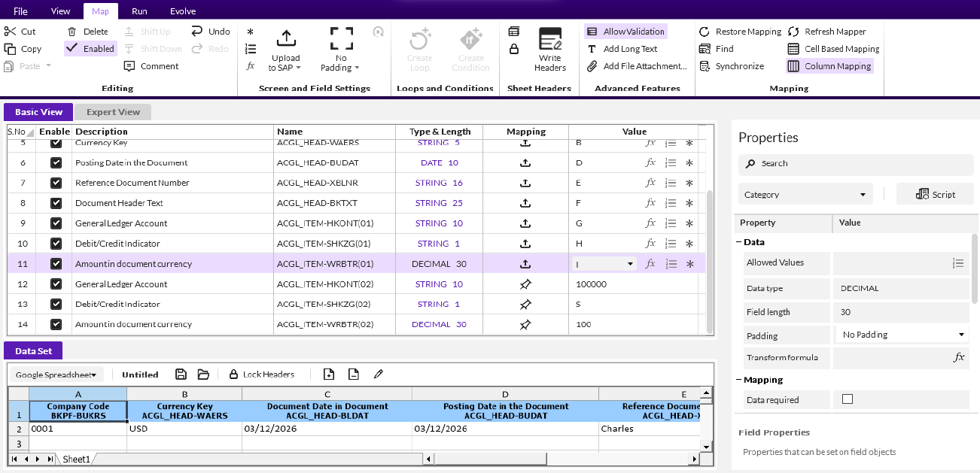Select the Sheet1 worksheet tab
This screenshot has width=980, height=473.
(76, 459)
